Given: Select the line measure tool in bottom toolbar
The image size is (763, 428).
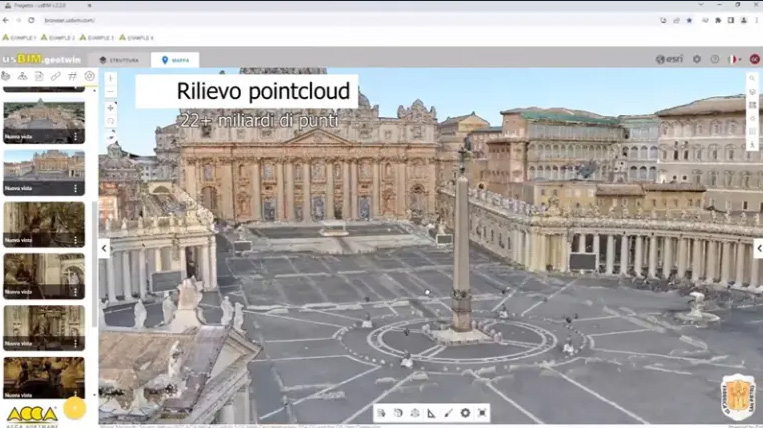Looking at the screenshot, I should [x=448, y=413].
